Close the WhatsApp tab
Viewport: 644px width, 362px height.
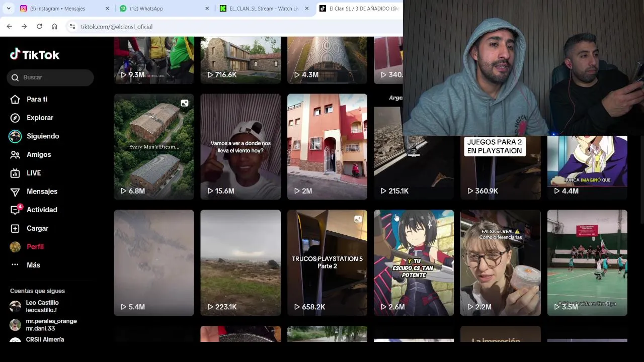pos(207,9)
